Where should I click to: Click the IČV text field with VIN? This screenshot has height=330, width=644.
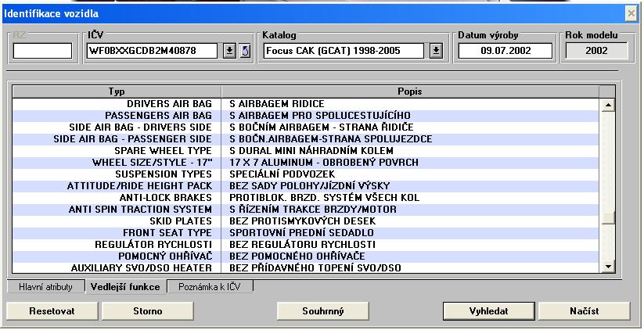153,51
